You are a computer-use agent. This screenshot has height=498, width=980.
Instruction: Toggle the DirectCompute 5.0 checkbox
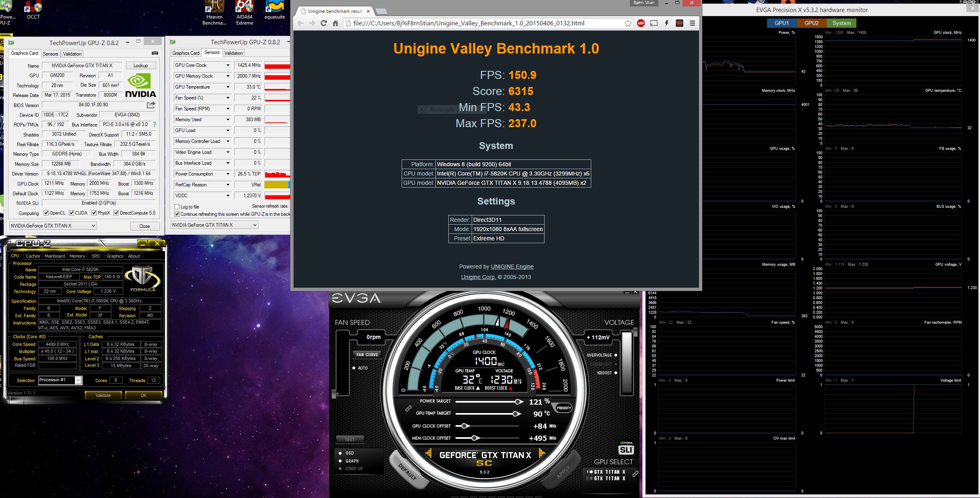[x=116, y=213]
